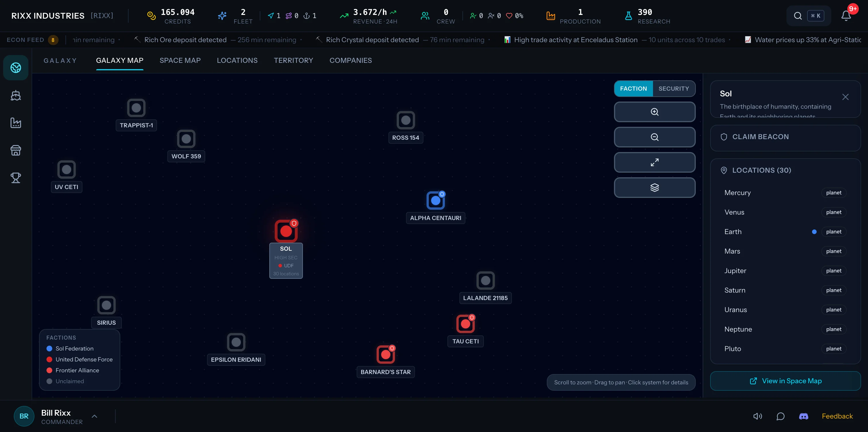
Task: Switch map overlay to Faction
Action: coord(633,89)
